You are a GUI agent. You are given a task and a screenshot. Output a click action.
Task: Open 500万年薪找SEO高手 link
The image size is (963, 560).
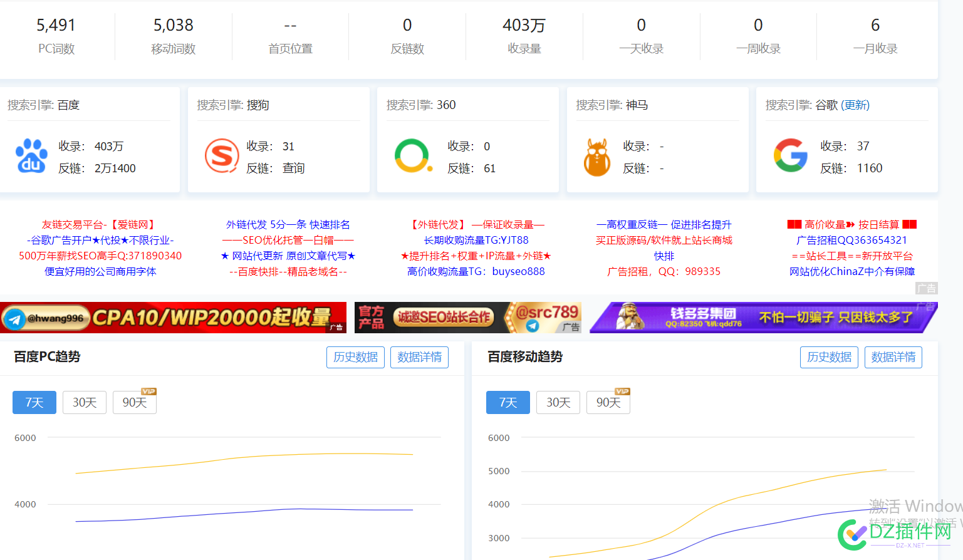(x=100, y=256)
